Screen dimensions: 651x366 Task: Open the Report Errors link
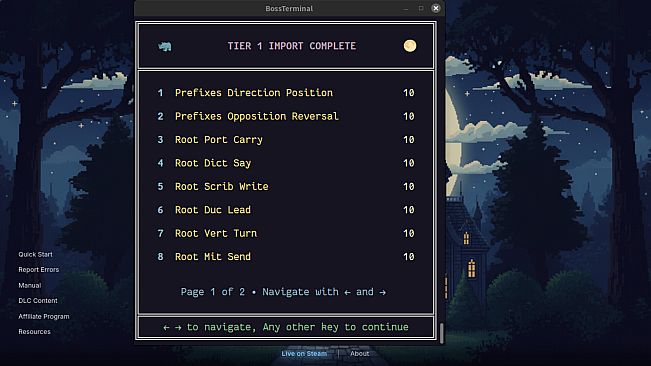[x=39, y=270]
